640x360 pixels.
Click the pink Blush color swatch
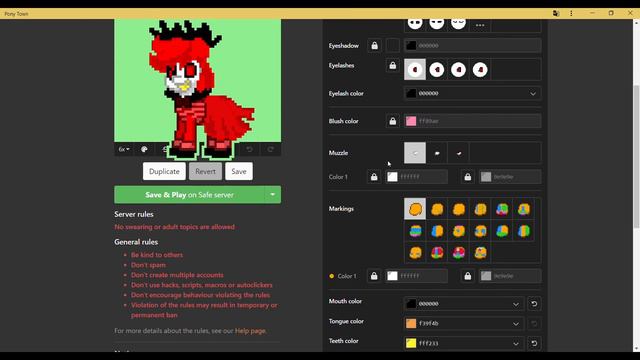pos(411,121)
